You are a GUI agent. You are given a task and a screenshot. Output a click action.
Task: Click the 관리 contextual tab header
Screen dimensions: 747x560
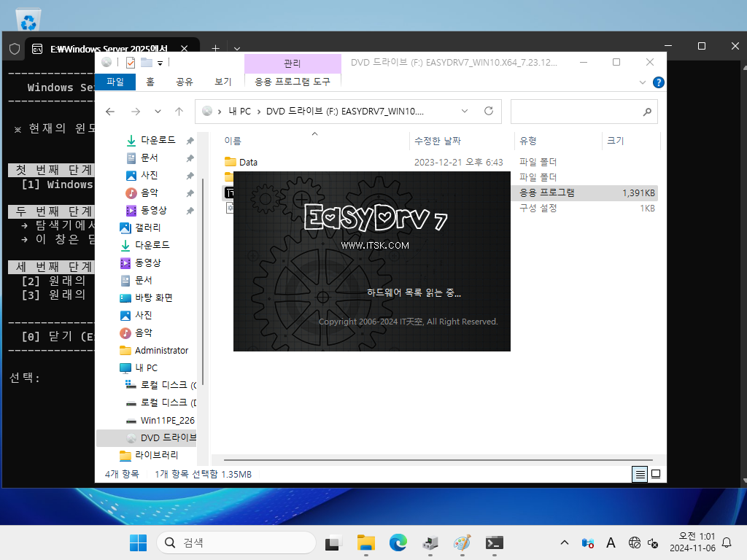[x=293, y=63]
